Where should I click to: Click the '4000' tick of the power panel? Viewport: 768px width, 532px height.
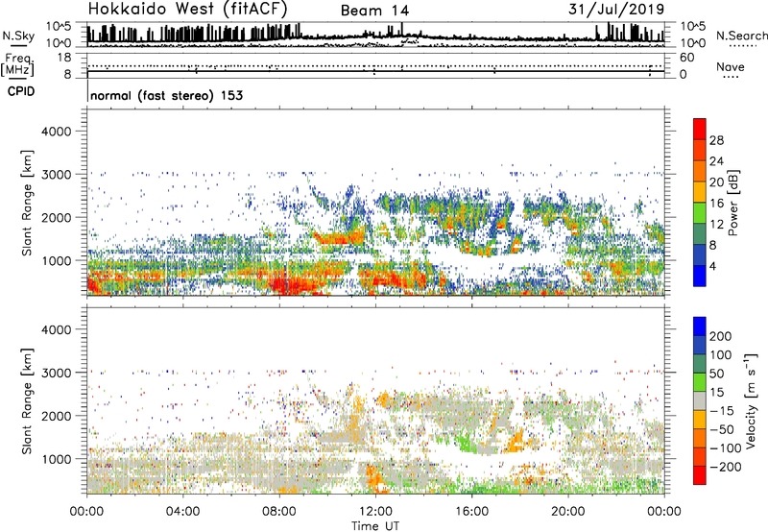(x=56, y=132)
